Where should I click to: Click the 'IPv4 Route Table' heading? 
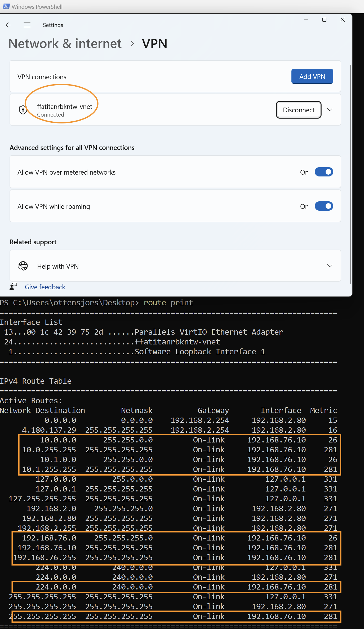click(x=36, y=381)
